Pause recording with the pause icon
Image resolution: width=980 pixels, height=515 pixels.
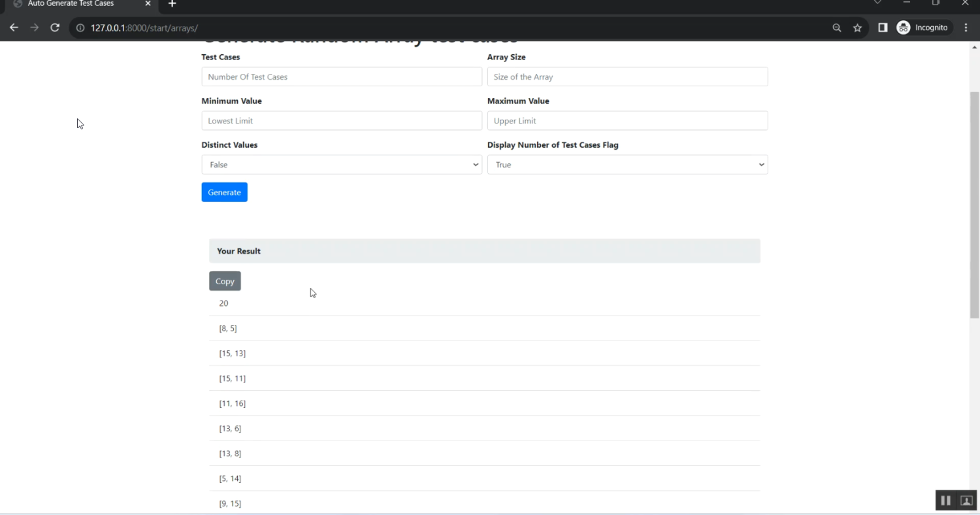pyautogui.click(x=945, y=501)
